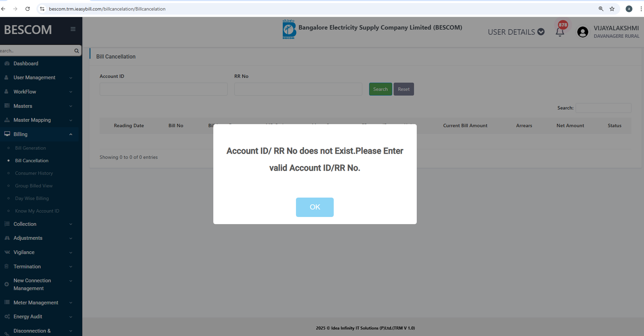Open Know My Account ID item
This screenshot has width=644, height=336.
click(x=37, y=211)
